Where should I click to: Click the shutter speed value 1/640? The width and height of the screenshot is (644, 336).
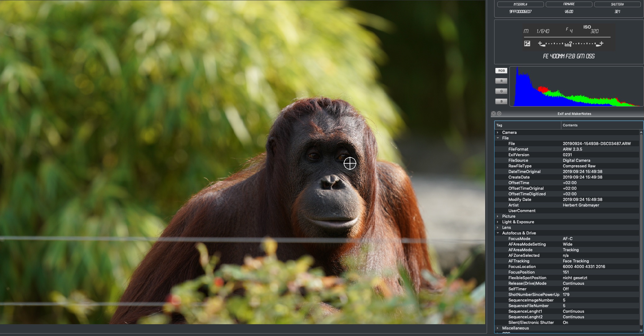click(543, 31)
